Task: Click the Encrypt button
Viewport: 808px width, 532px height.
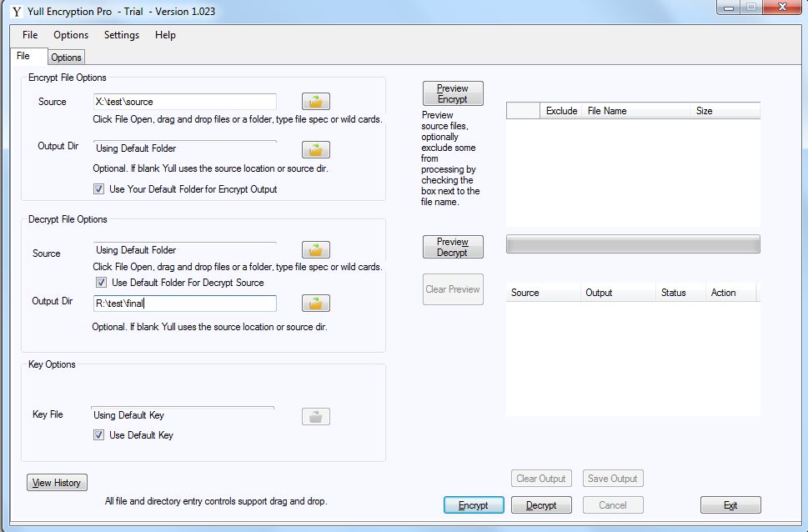Action: [x=474, y=505]
